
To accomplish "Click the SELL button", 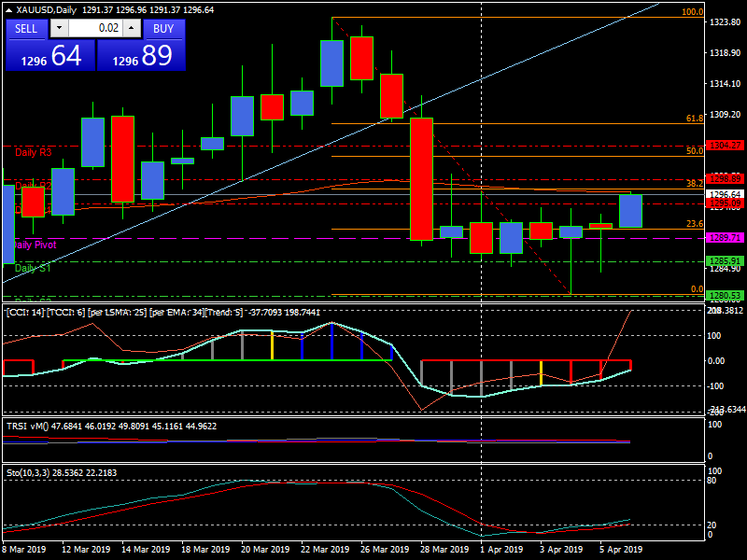I will point(26,29).
